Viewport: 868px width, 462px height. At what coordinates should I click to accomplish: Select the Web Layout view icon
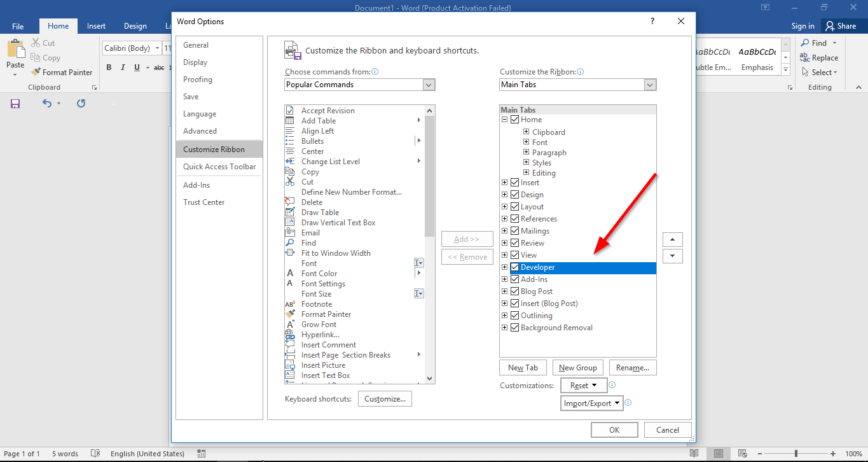tap(742, 453)
